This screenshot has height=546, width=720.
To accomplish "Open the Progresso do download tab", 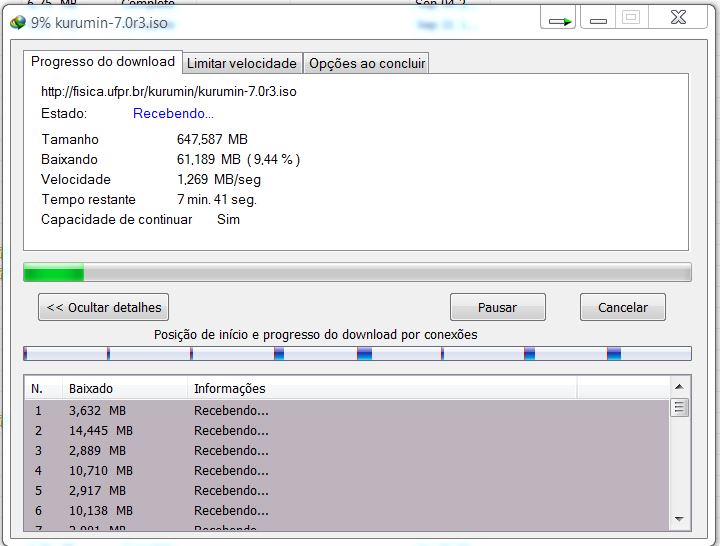I will pyautogui.click(x=103, y=62).
